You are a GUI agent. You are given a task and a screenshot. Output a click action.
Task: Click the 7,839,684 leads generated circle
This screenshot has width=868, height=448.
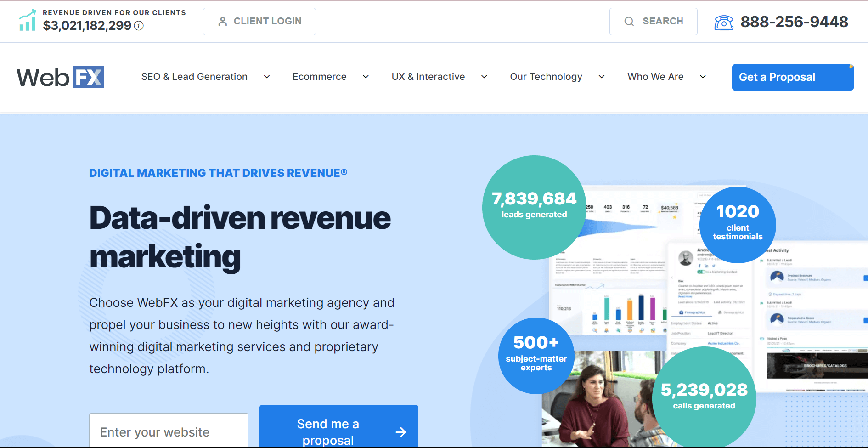[x=534, y=207]
